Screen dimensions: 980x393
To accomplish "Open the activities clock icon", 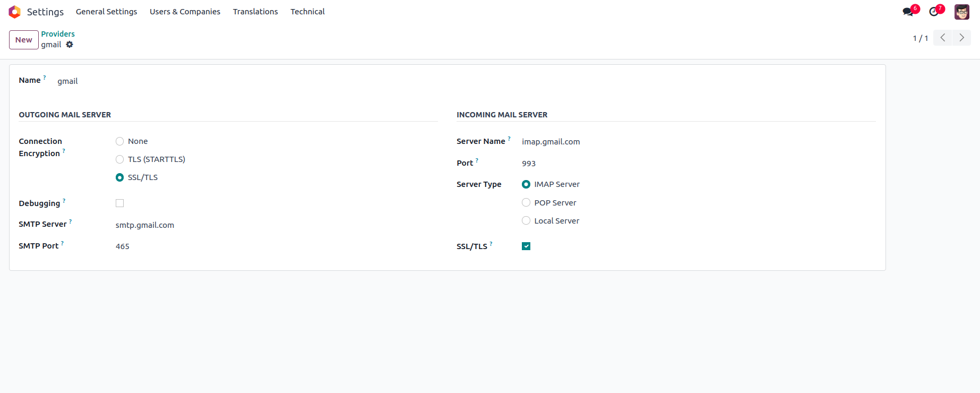I will (934, 12).
